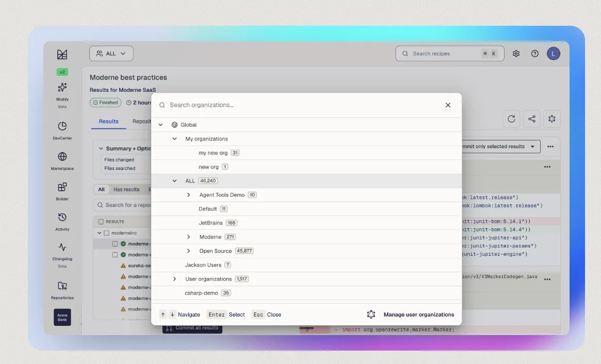Image resolution: width=601 pixels, height=364 pixels.
Task: Click GraphQL icon next to Manage user organizations
Action: pos(371,315)
